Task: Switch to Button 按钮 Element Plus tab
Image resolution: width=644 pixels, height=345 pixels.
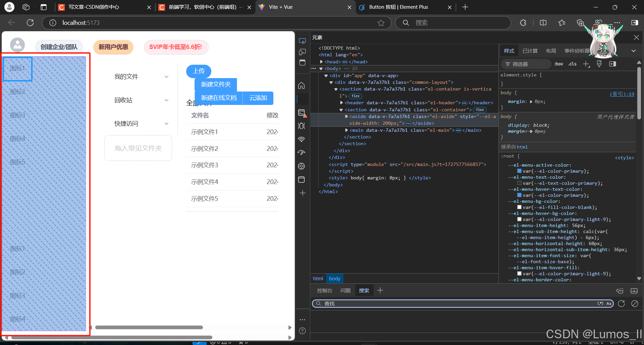Action: click(405, 7)
